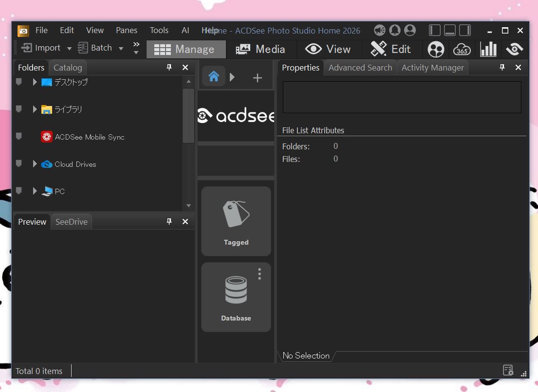Open the Panes menu
538x392 pixels.
coord(126,30)
